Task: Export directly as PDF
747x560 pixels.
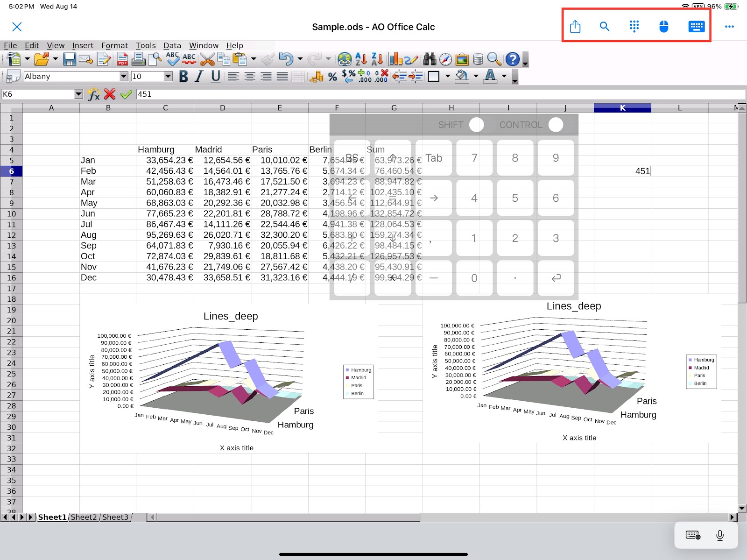Action: (x=122, y=59)
